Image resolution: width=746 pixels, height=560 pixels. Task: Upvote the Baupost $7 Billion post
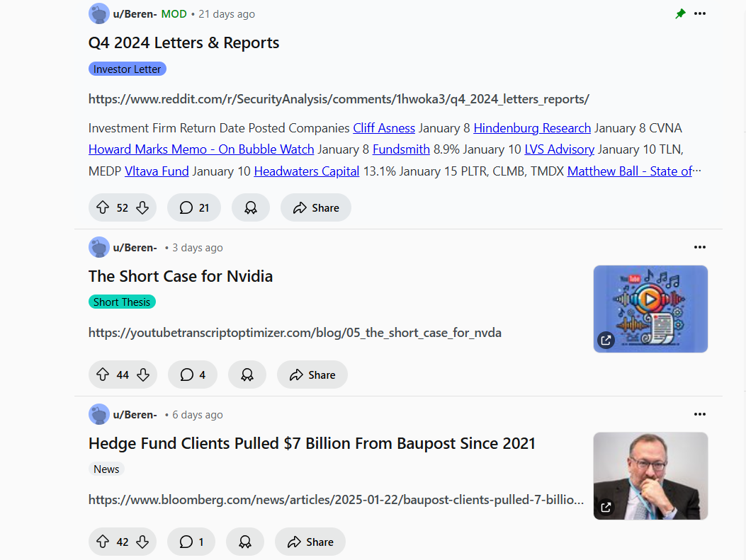tap(103, 542)
